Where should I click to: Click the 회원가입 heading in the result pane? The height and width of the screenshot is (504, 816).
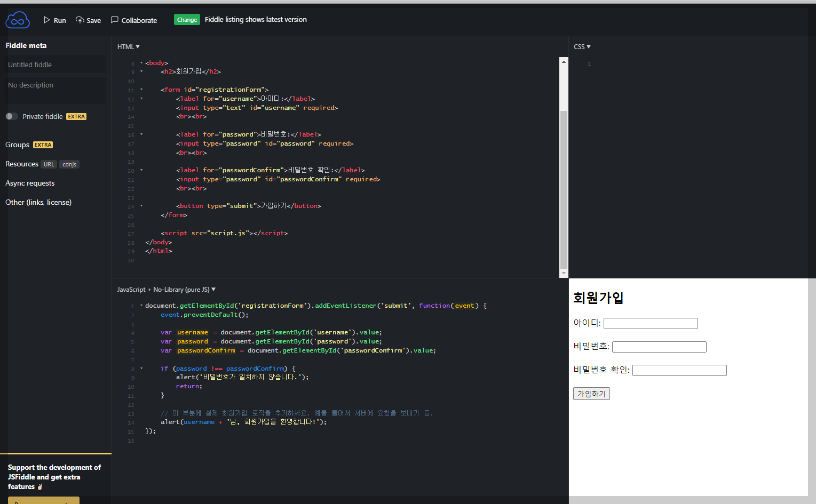(x=598, y=298)
